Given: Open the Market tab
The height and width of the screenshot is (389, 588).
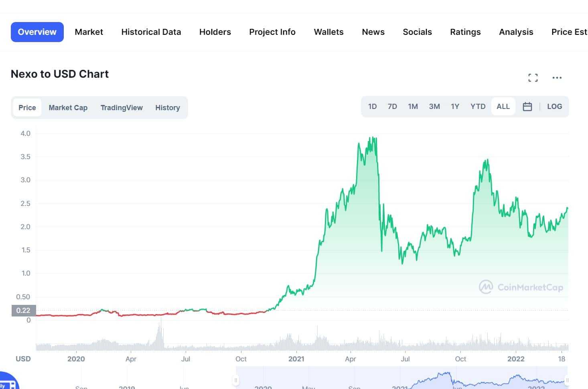Looking at the screenshot, I should 89,32.
